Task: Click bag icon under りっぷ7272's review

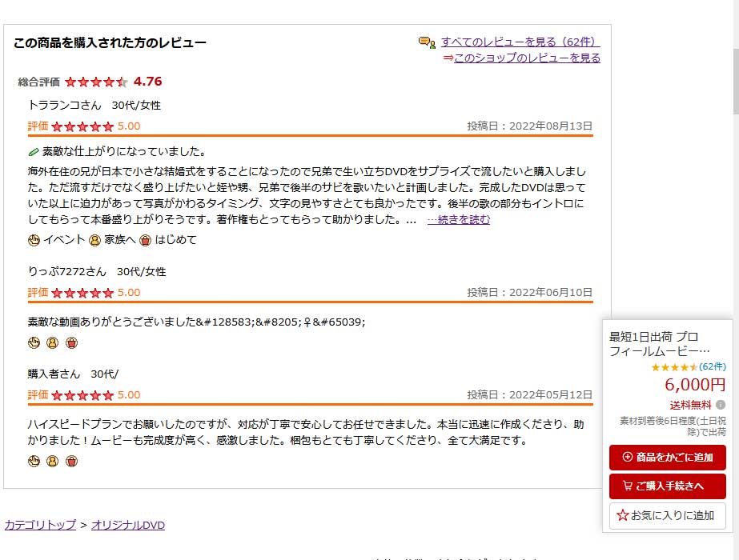Action: click(72, 343)
